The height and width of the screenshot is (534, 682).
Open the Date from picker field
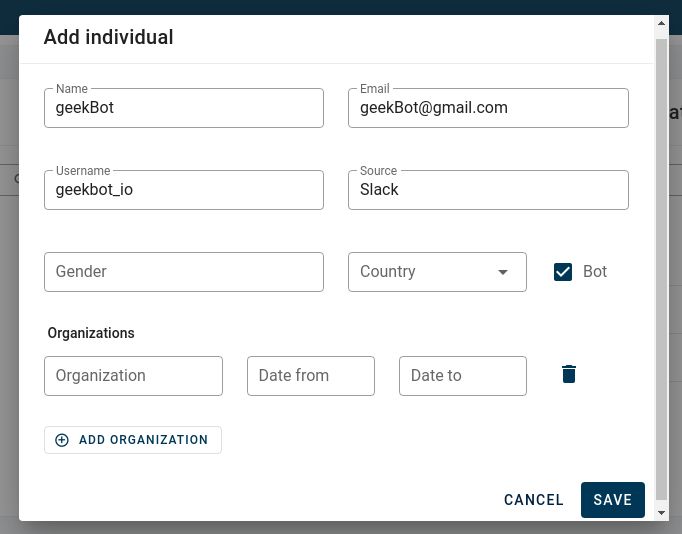[x=310, y=376]
